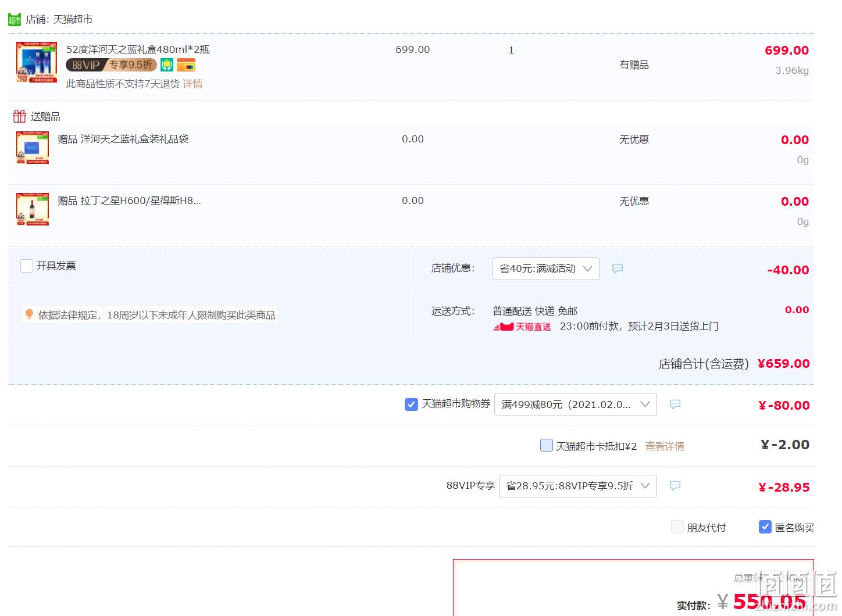
Task: Open the 赠品 洋河天之蓝礼盒装礼品袋 title
Action: (x=123, y=139)
